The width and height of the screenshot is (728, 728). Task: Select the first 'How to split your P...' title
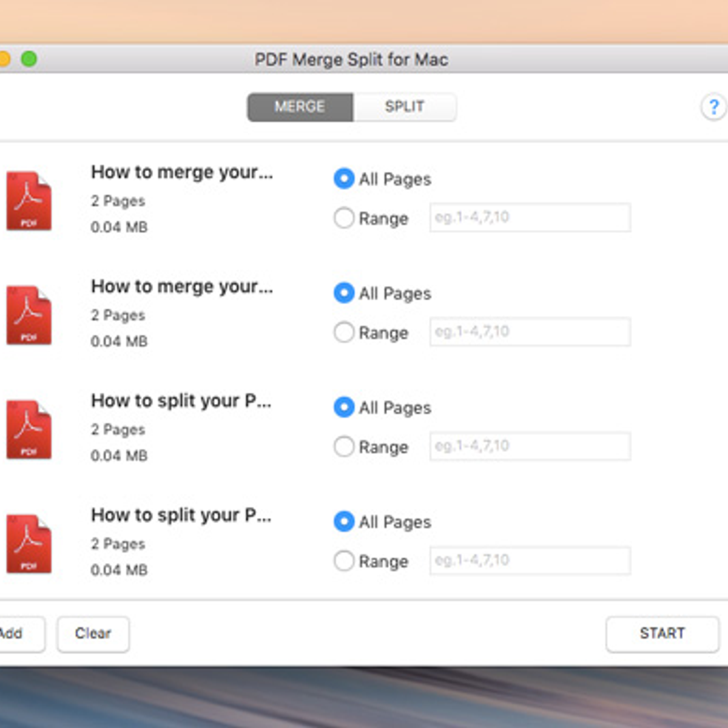point(181,401)
